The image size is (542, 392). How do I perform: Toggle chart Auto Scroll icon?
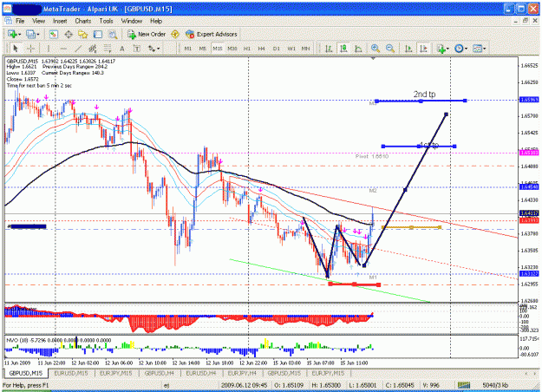408,49
